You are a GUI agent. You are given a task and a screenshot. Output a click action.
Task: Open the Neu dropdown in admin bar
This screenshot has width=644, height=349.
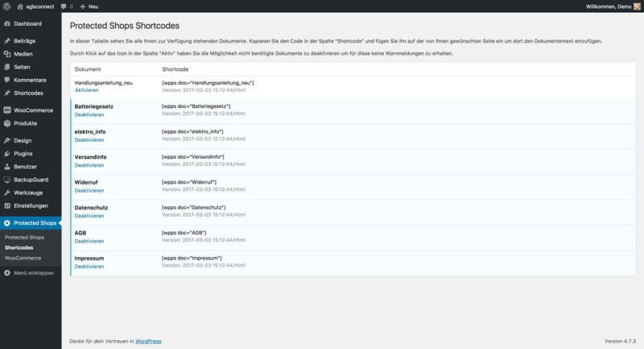(89, 6)
